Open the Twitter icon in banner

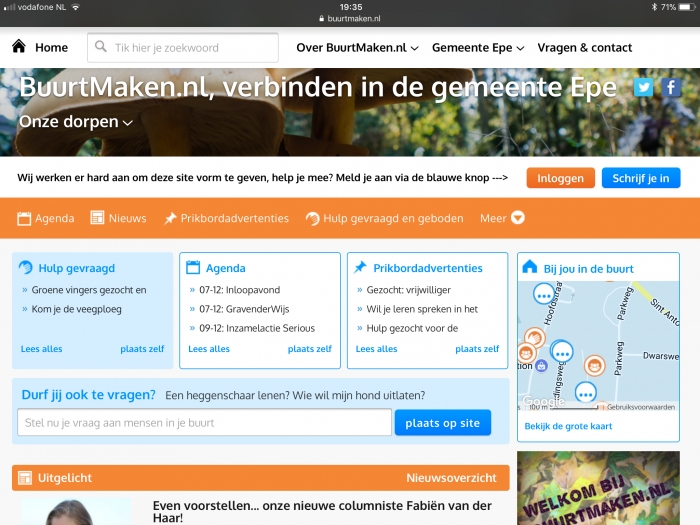(x=644, y=88)
